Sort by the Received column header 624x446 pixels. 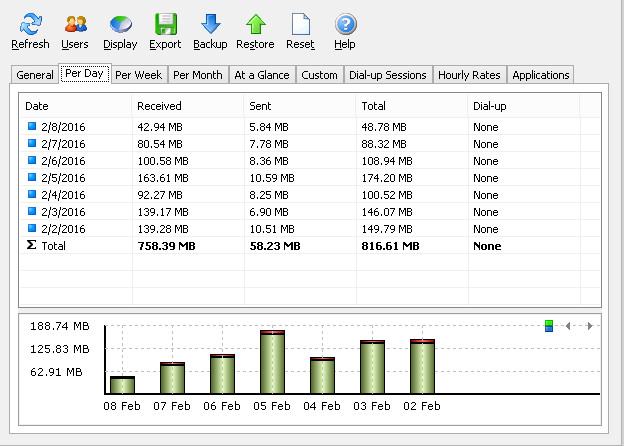(159, 105)
